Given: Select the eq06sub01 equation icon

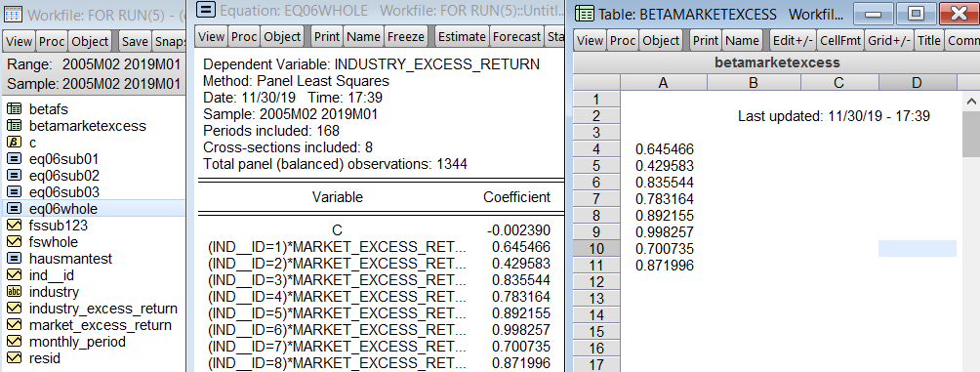Looking at the screenshot, I should tap(13, 159).
